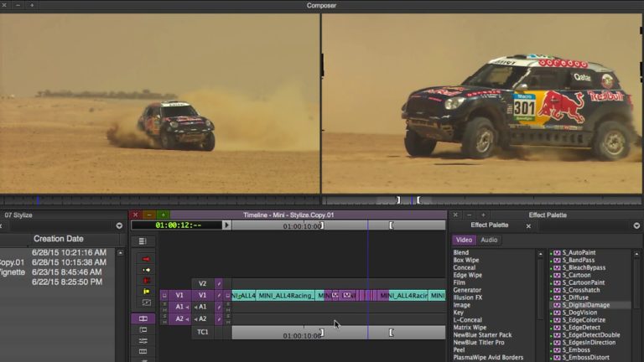Open the 07 Stylize bin dropdown menu
Viewport: 644px width, 362px height.
[x=119, y=226]
